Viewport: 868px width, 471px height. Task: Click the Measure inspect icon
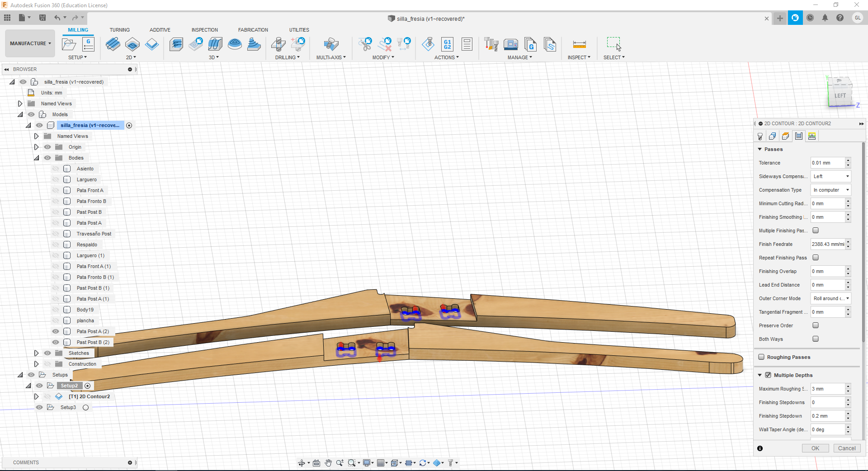pyautogui.click(x=579, y=44)
